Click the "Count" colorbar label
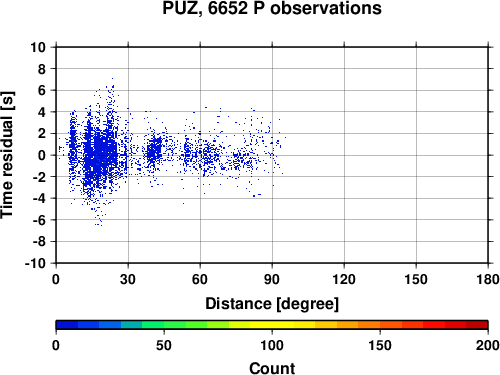 pyautogui.click(x=272, y=368)
